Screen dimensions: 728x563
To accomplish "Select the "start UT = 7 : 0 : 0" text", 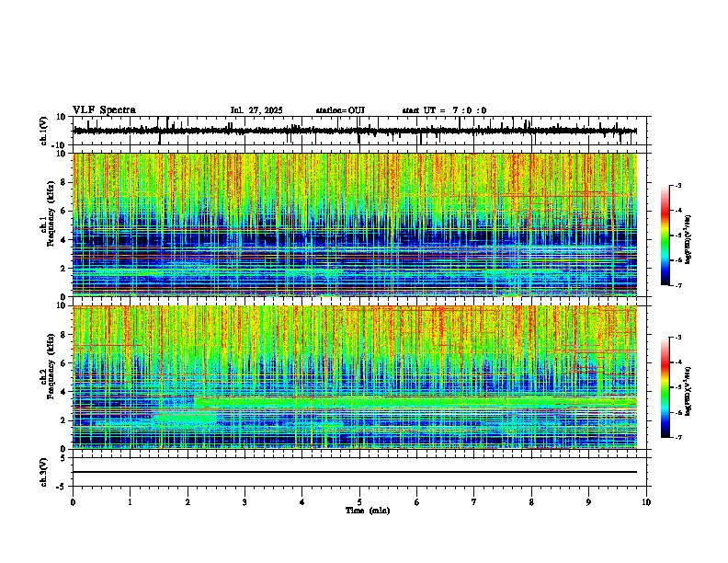I will 444,110.
